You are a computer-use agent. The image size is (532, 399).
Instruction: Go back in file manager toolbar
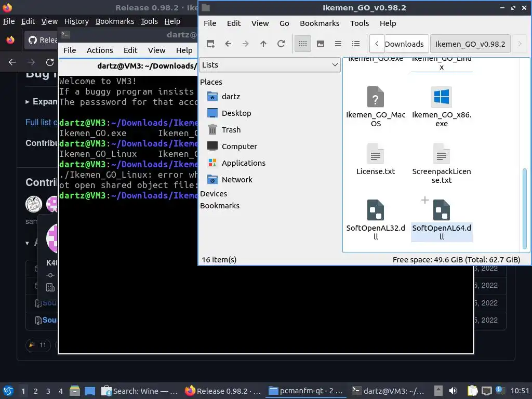point(228,44)
